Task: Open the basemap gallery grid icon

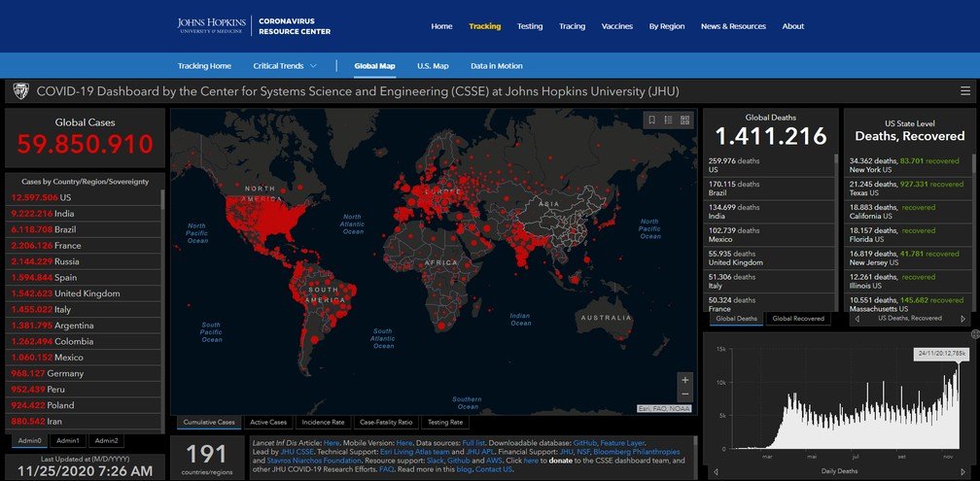Action: pos(684,120)
